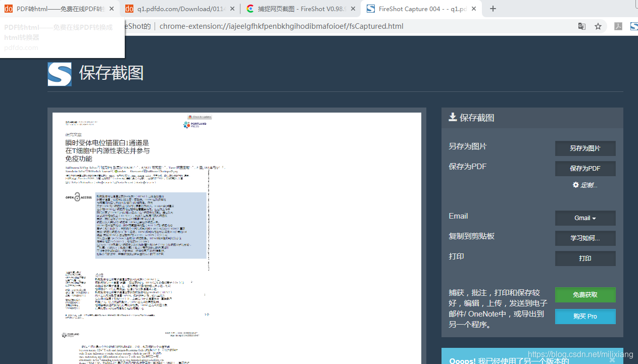Click the FireShot logo beside 保存截图
Screen dimensions: 638x364
pyautogui.click(x=60, y=74)
